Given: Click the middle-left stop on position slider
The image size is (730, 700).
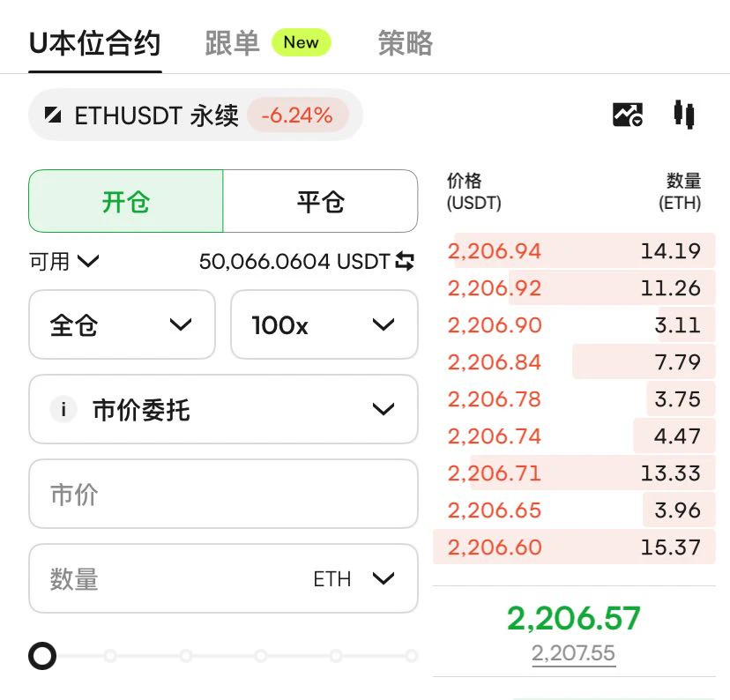Looking at the screenshot, I should pyautogui.click(x=185, y=656).
